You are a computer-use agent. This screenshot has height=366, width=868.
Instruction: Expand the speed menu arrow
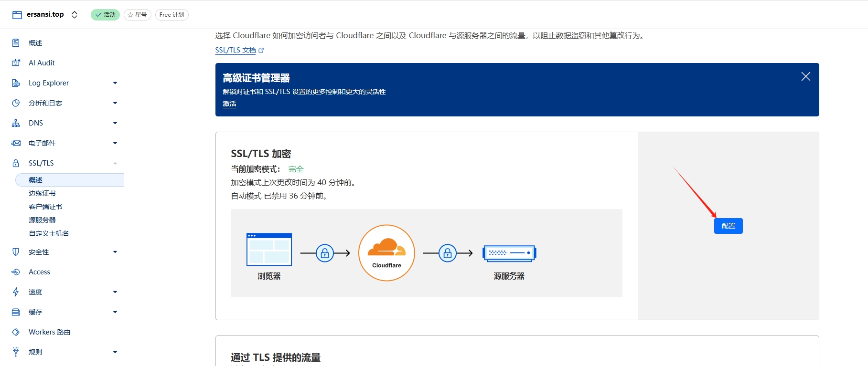pyautogui.click(x=115, y=292)
